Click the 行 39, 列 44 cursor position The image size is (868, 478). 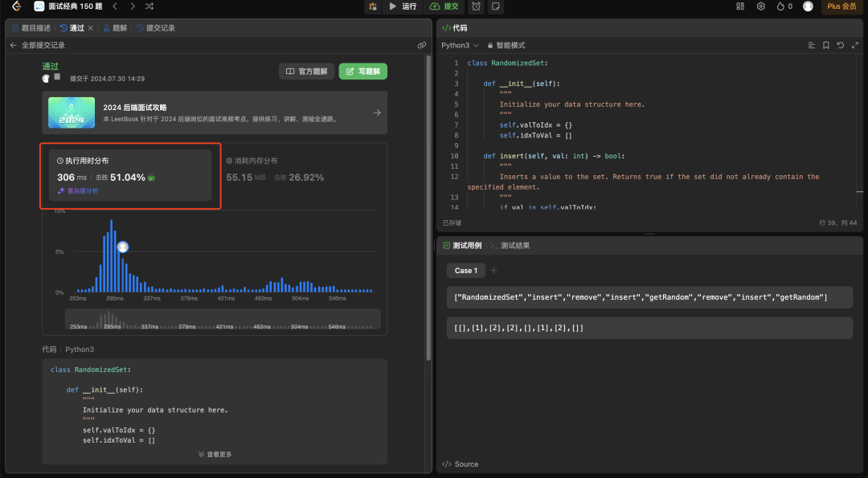[x=838, y=223]
